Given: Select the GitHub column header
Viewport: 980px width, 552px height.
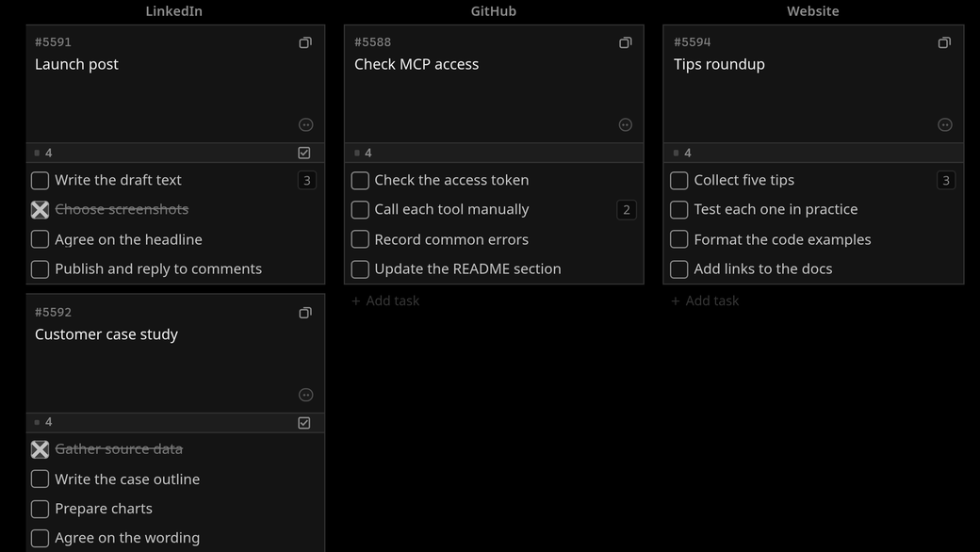Looking at the screenshot, I should coord(493,11).
